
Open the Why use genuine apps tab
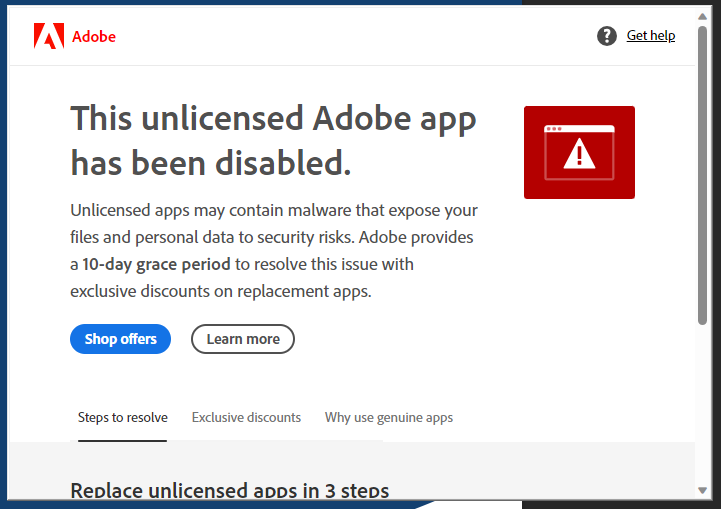pos(388,418)
